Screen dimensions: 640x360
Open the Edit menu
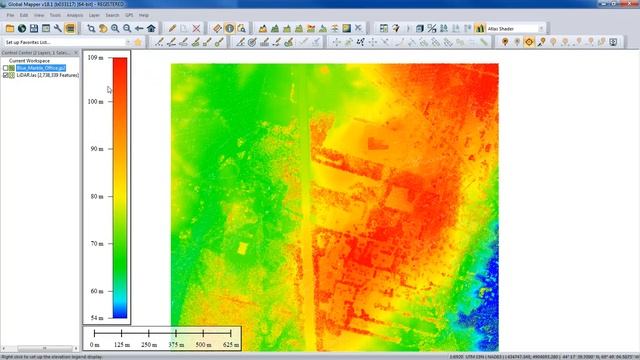pos(24,15)
